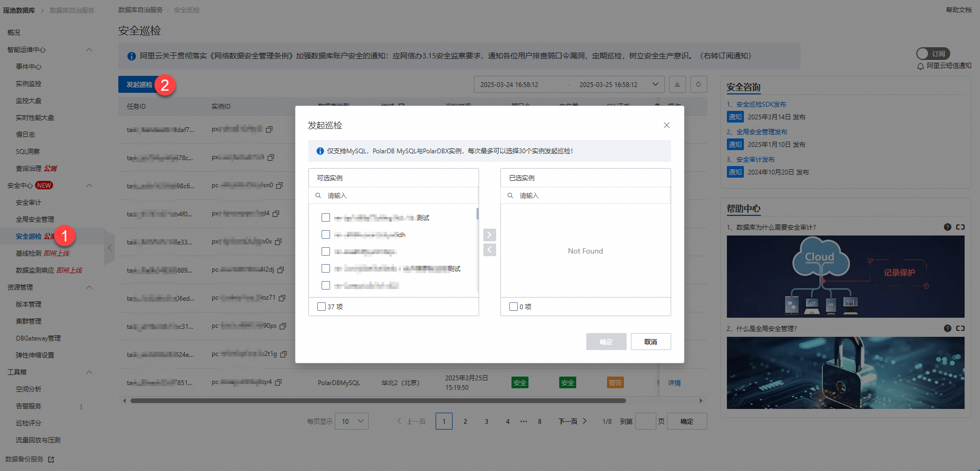980x471 pixels.
Task: Open 帮助文档 link at top right
Action: click(x=958, y=10)
